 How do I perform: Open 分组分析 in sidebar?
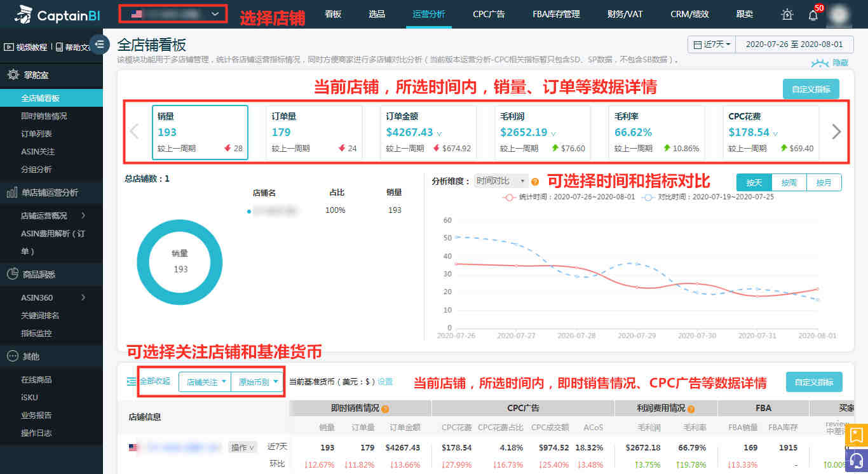[x=36, y=170]
